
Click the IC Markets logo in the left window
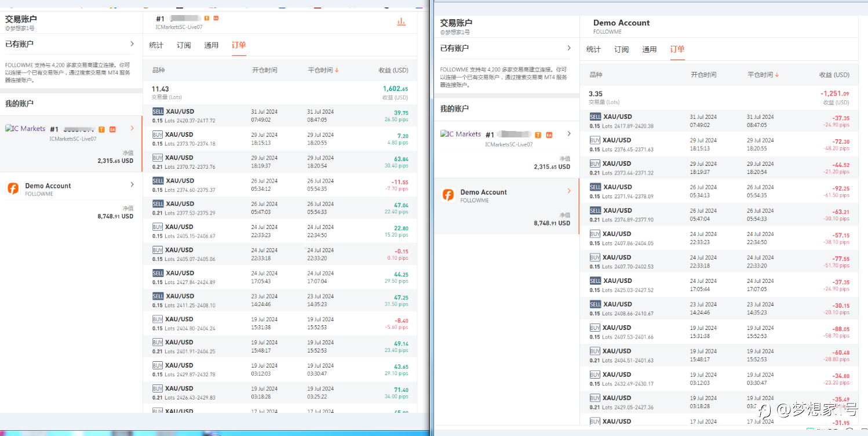[x=25, y=129]
